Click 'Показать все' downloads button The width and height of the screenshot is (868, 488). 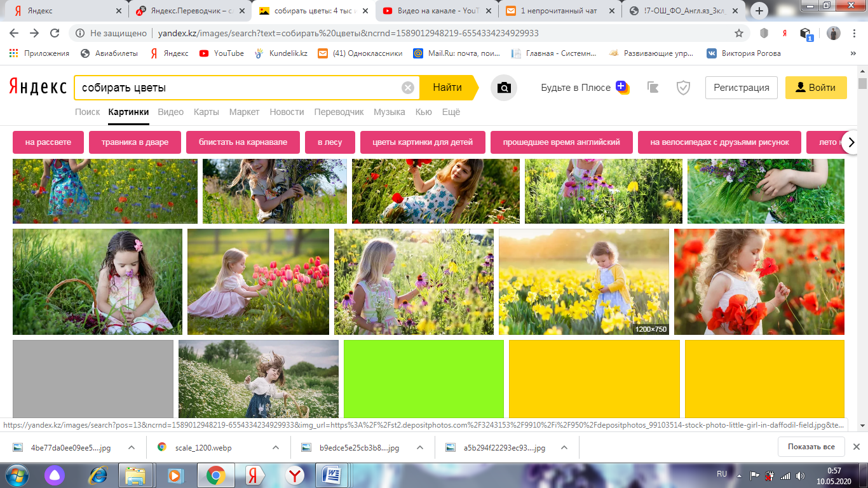point(811,447)
